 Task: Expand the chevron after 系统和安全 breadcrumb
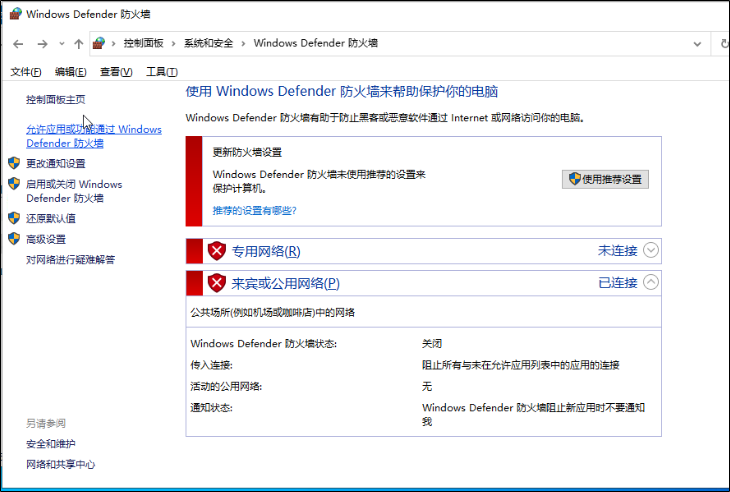243,43
